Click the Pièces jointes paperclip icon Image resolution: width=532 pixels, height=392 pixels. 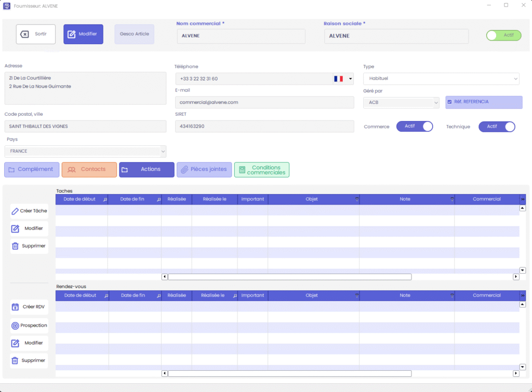184,169
